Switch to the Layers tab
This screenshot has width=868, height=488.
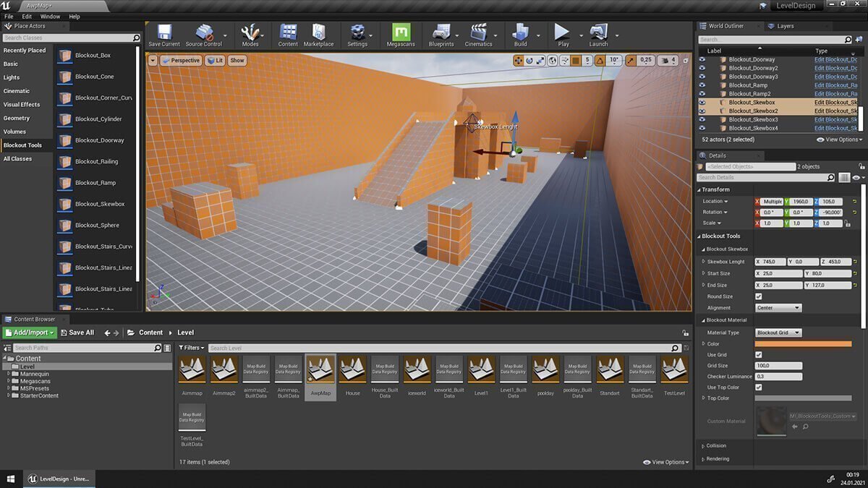[785, 26]
